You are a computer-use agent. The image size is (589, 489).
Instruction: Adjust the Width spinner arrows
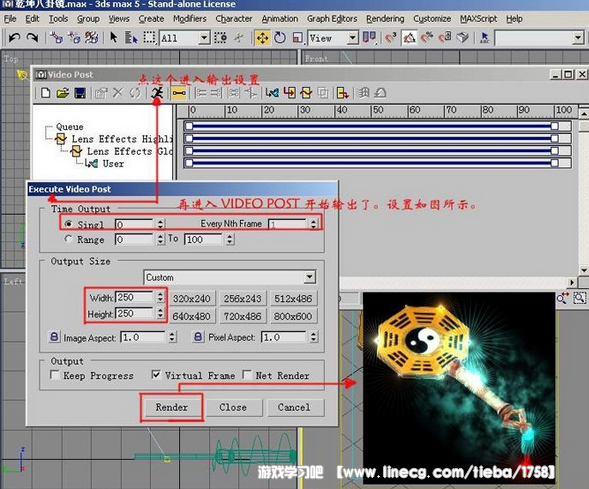(161, 297)
